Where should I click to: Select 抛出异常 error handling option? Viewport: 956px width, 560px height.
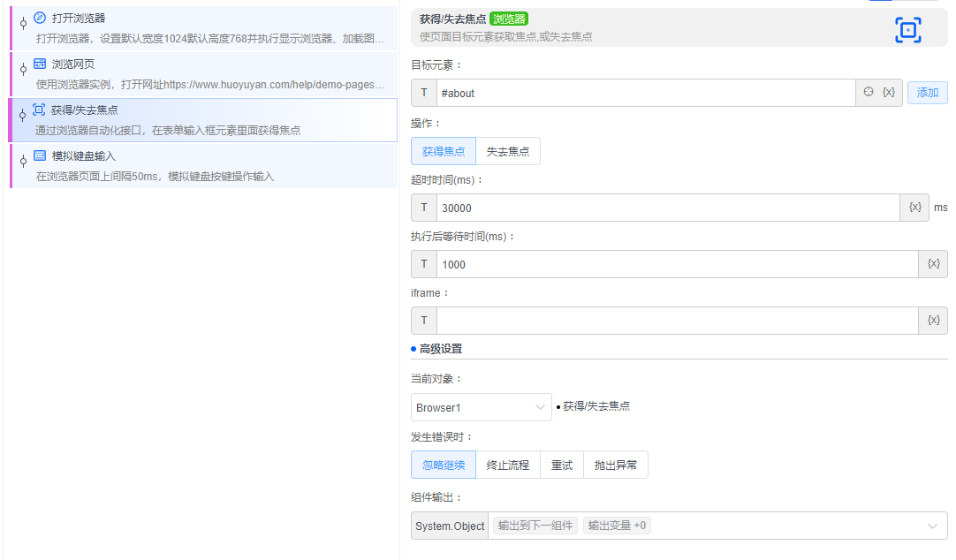[x=615, y=464]
